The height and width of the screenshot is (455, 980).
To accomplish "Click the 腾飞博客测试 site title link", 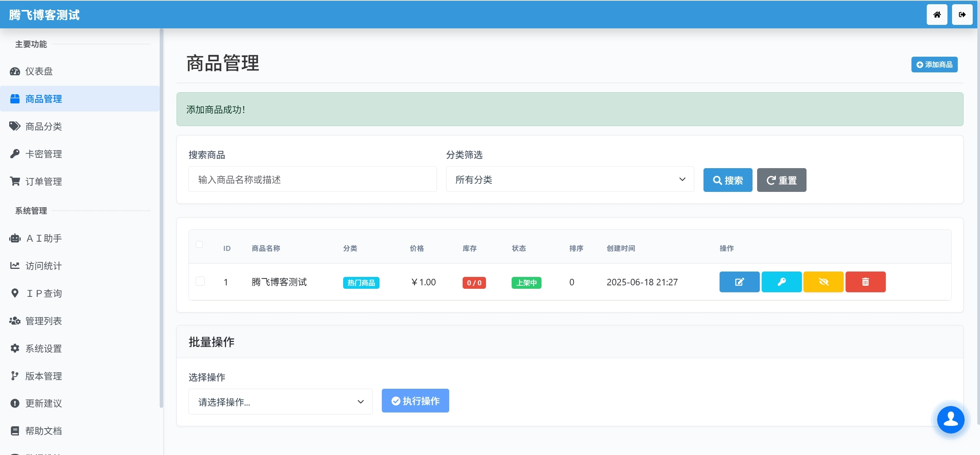I will [44, 15].
